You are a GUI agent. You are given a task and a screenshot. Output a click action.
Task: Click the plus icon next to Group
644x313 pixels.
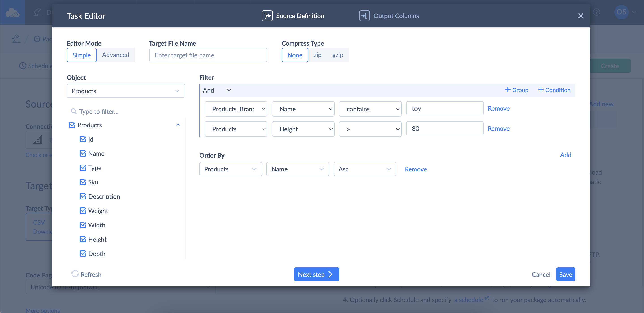point(507,90)
